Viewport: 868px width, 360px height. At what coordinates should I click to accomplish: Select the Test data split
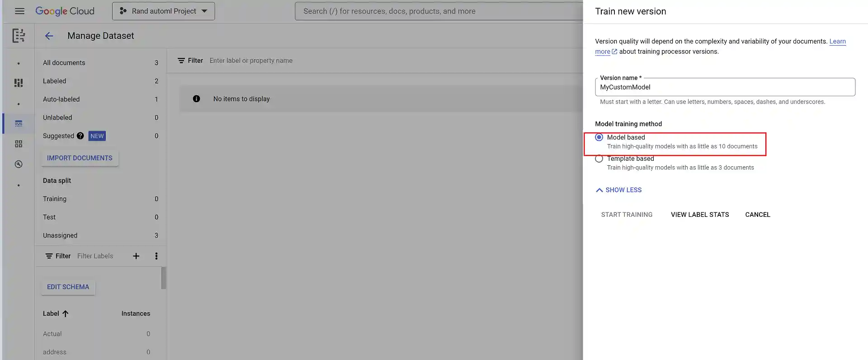coord(100,217)
